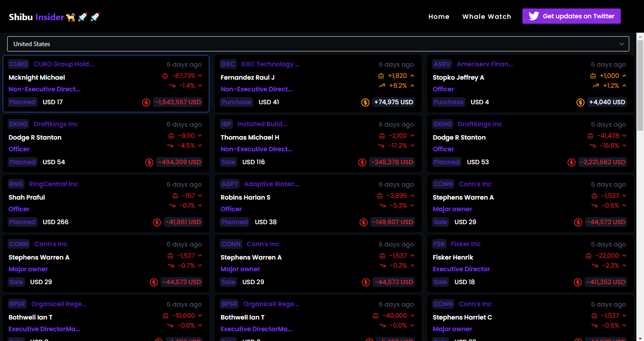Click the dollar icon beside -149,607 USD
Image resolution: width=644 pixels, height=341 pixels.
tap(364, 222)
